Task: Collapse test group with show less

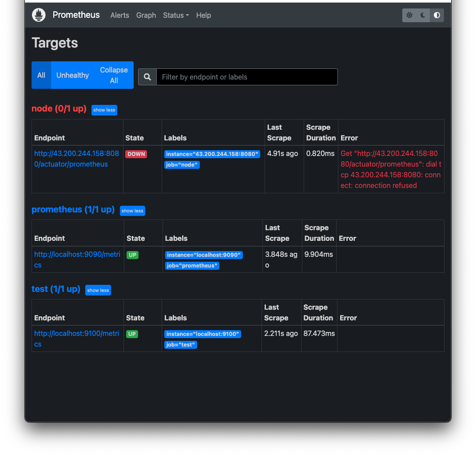Action: point(98,290)
